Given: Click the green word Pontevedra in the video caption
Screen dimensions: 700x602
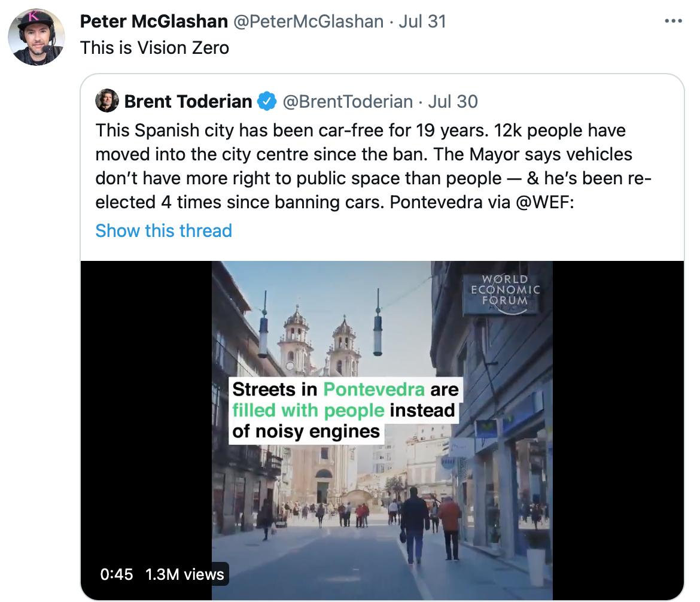Looking at the screenshot, I should coord(373,390).
